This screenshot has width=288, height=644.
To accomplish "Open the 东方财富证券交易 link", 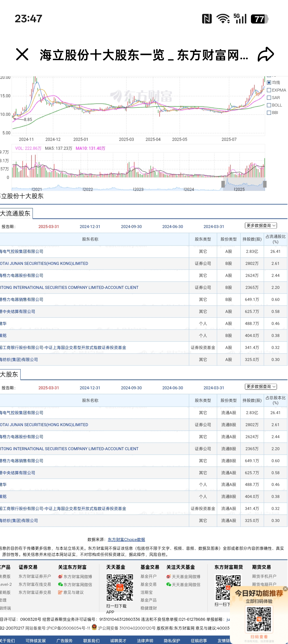I will 35,592.
